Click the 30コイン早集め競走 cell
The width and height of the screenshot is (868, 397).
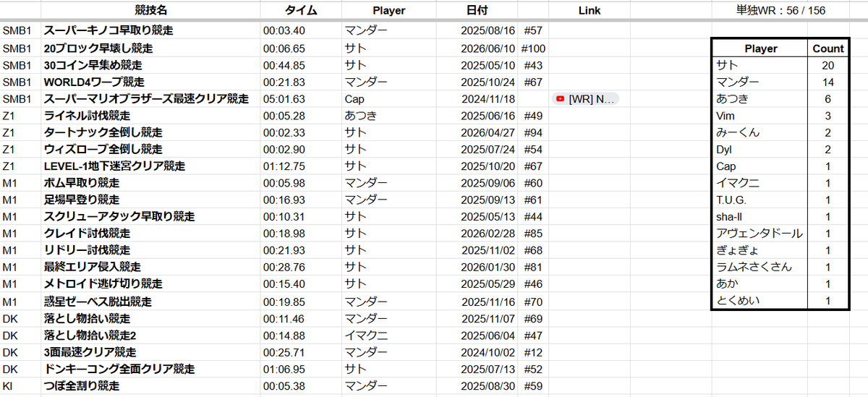(x=151, y=65)
